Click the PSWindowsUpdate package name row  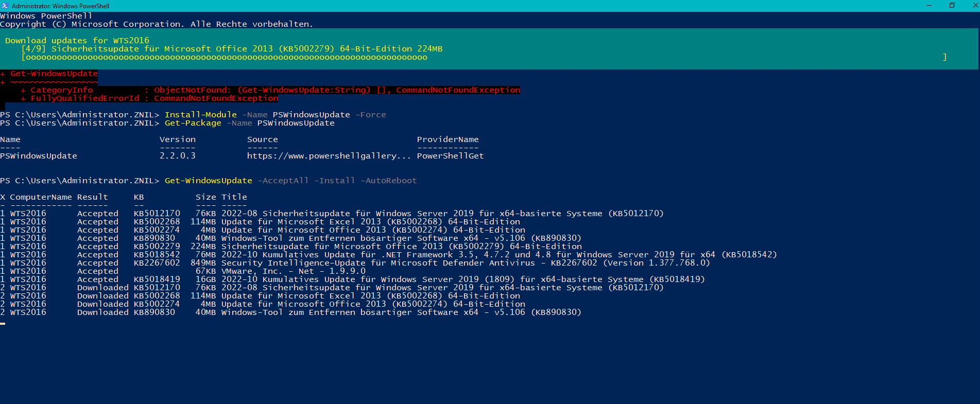[39, 156]
